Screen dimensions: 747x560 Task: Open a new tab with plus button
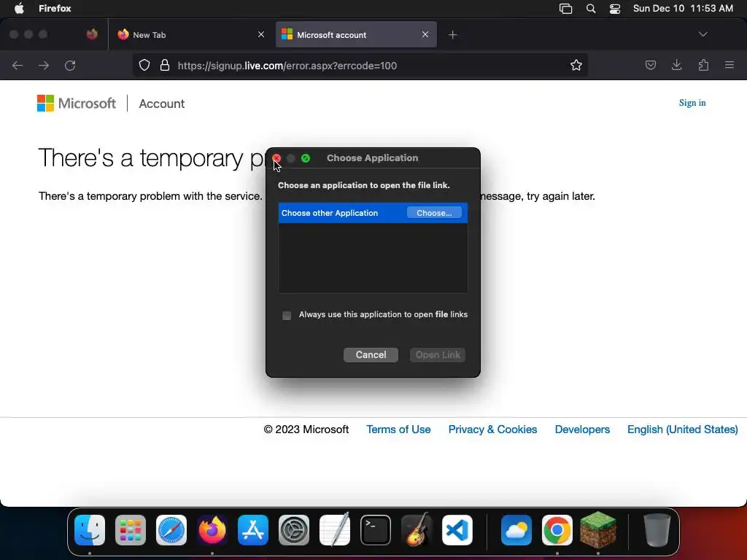point(452,35)
